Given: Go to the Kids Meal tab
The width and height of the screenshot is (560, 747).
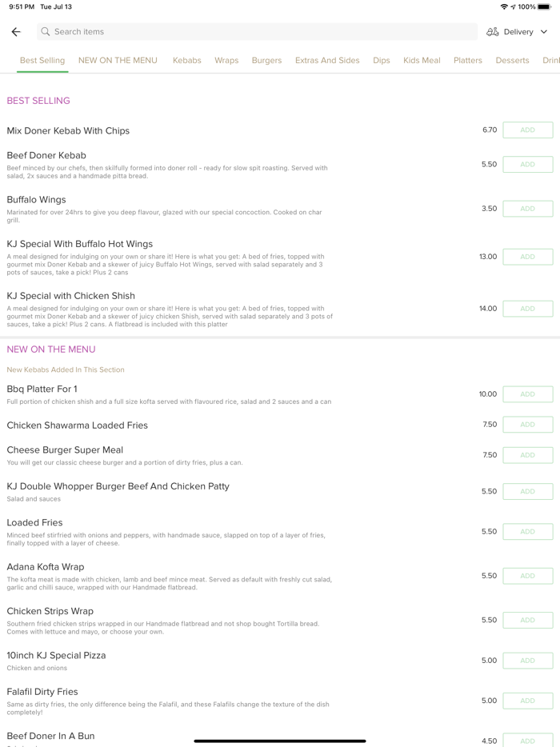Looking at the screenshot, I should (422, 60).
